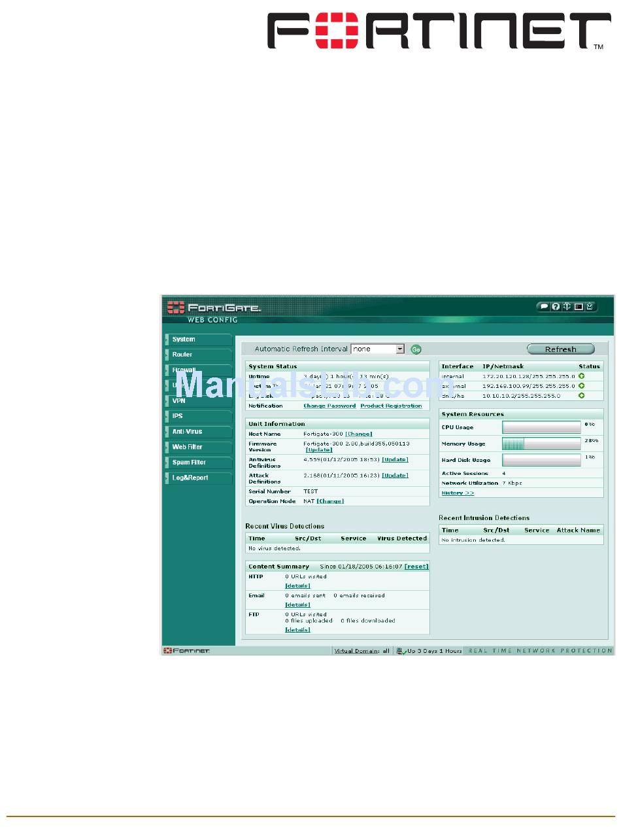The image size is (621, 840).
Task: Click the "Virus Detected" column header
Action: 402,538
